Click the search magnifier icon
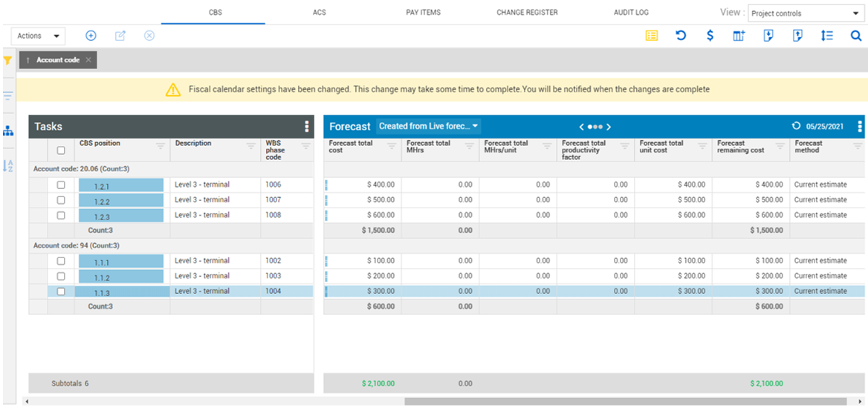The height and width of the screenshot is (407, 868). (856, 36)
